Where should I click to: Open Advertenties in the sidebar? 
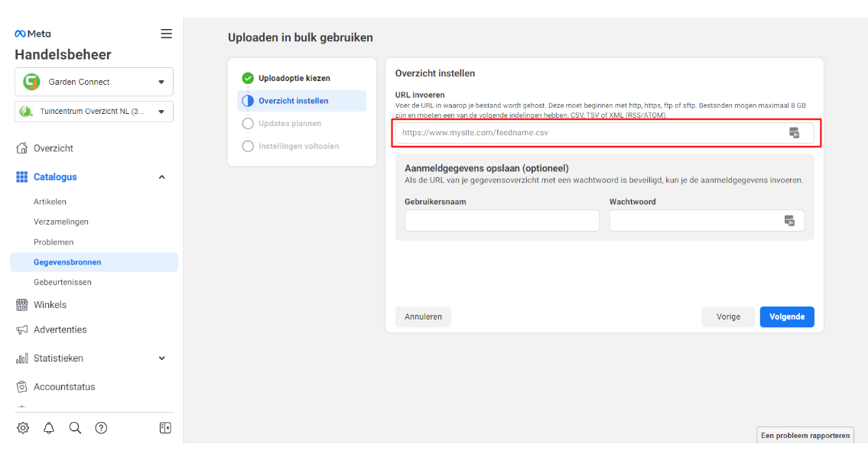click(x=60, y=329)
